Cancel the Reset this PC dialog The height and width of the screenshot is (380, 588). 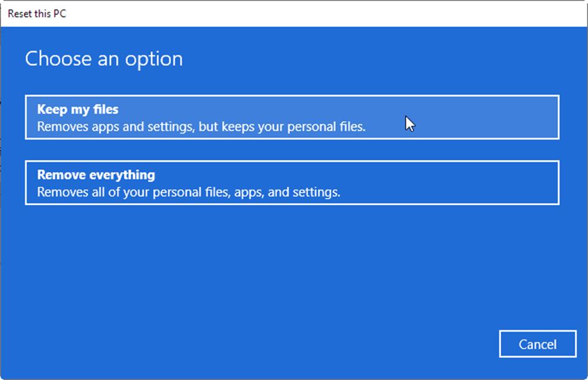[x=538, y=344]
